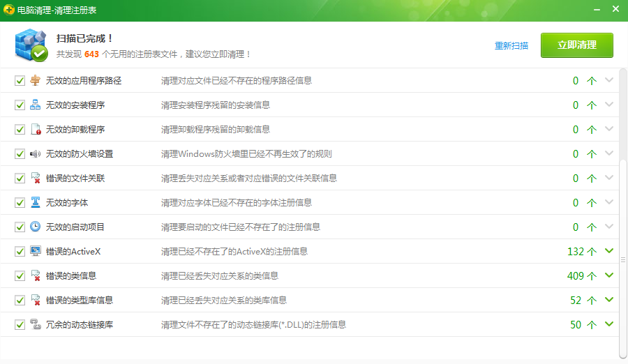628x364 pixels.
Task: Click the 冗余的动态链接库 chain icon
Action: click(36, 324)
